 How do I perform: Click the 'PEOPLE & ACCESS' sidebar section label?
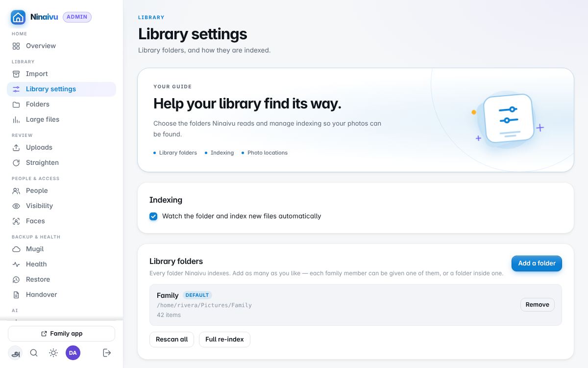point(36,179)
